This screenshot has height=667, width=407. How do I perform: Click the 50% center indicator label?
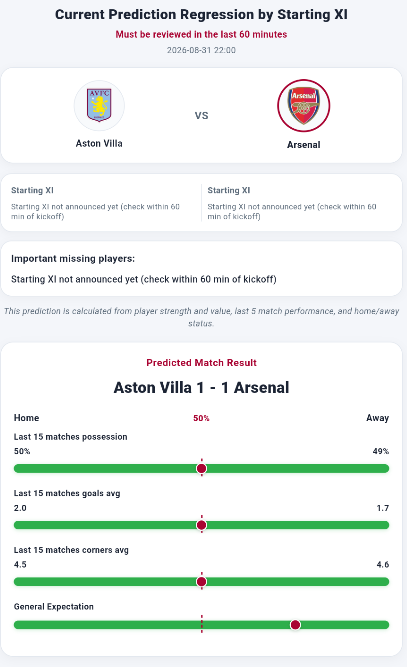pyautogui.click(x=201, y=418)
